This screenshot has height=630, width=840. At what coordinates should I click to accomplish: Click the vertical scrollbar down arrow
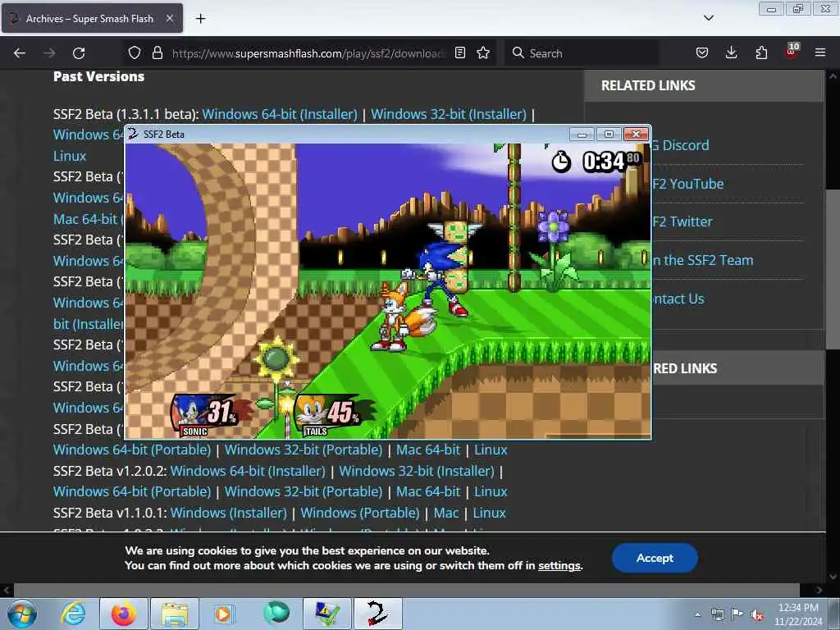833,577
